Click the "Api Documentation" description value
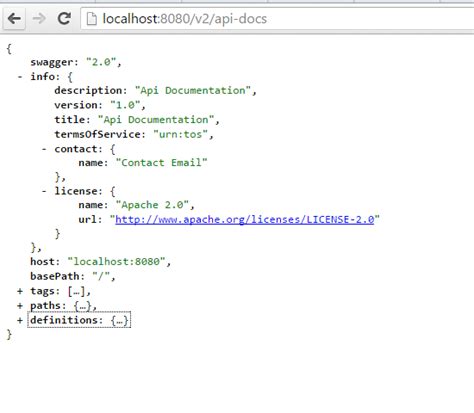The image size is (474, 413). pos(193,90)
